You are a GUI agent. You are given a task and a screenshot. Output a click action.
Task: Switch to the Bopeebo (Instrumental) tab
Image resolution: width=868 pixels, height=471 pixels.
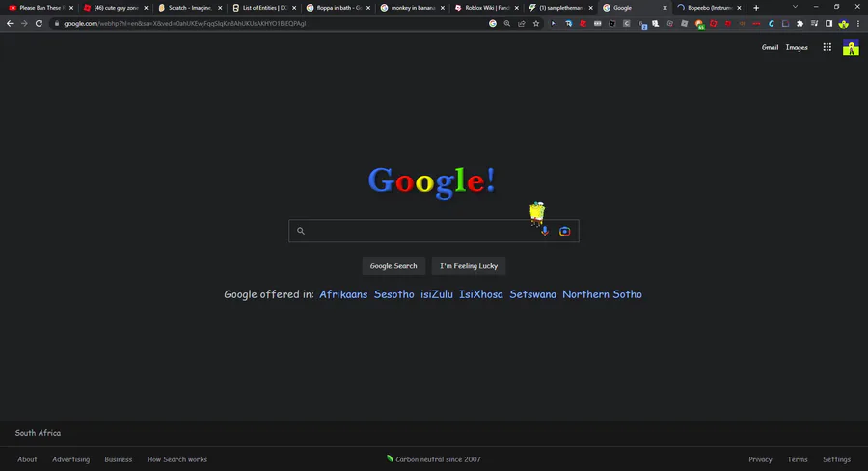[x=709, y=8]
